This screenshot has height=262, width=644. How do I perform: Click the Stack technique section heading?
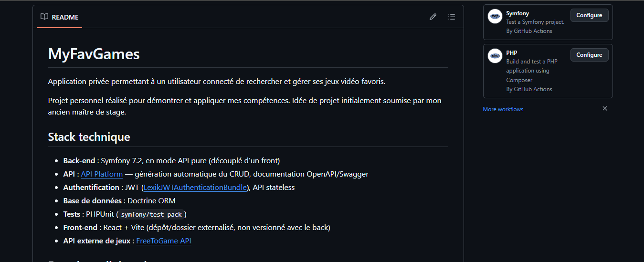tap(89, 137)
